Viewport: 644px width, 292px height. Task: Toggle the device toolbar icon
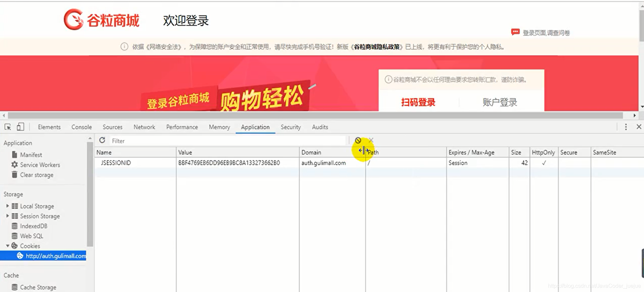tap(21, 127)
